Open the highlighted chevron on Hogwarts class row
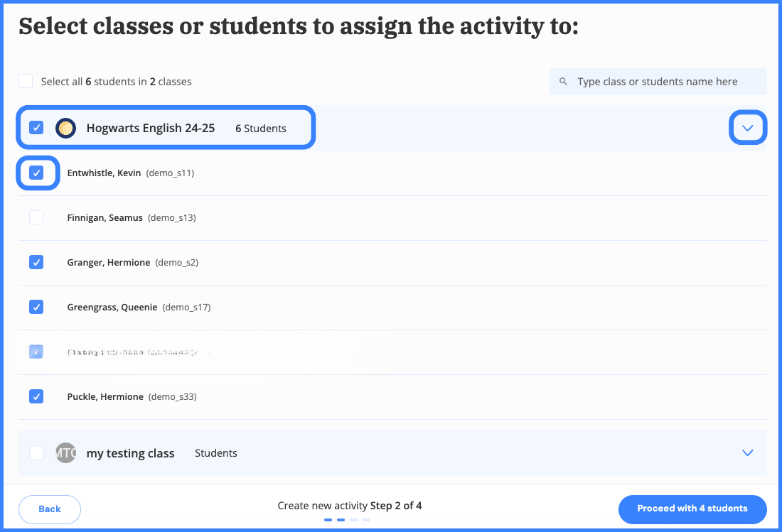Image resolution: width=782 pixels, height=532 pixels. (x=747, y=128)
